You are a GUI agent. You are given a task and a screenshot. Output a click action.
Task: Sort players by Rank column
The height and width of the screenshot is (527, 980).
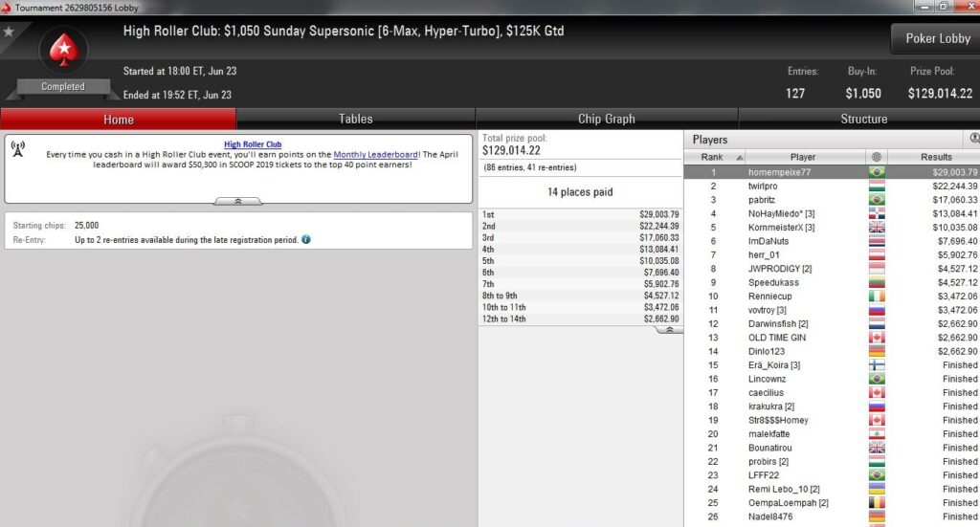pyautogui.click(x=714, y=158)
